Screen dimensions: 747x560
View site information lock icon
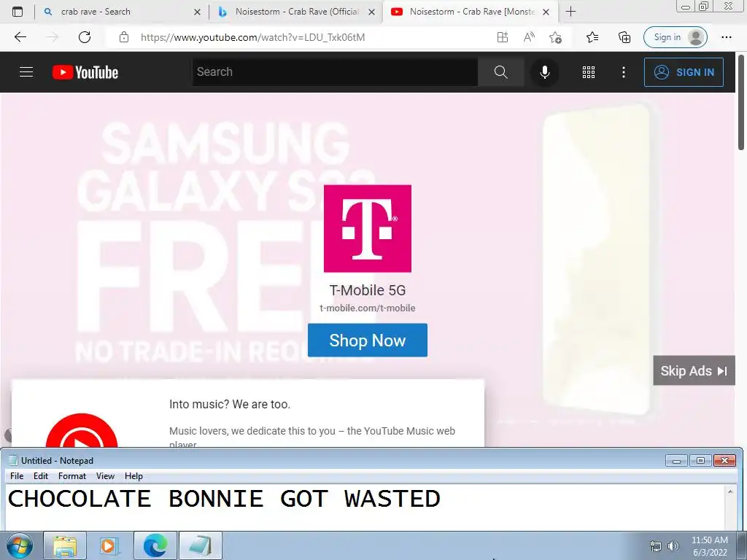coord(124,37)
